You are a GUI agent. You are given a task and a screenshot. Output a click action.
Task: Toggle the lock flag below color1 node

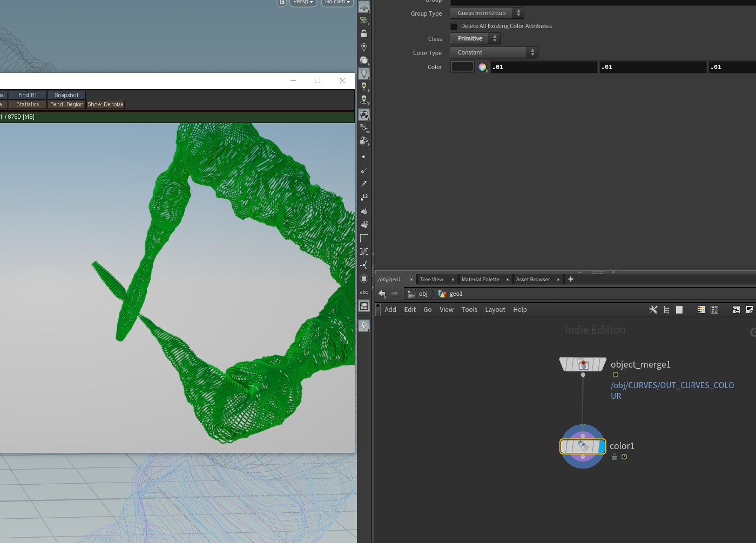(x=614, y=457)
